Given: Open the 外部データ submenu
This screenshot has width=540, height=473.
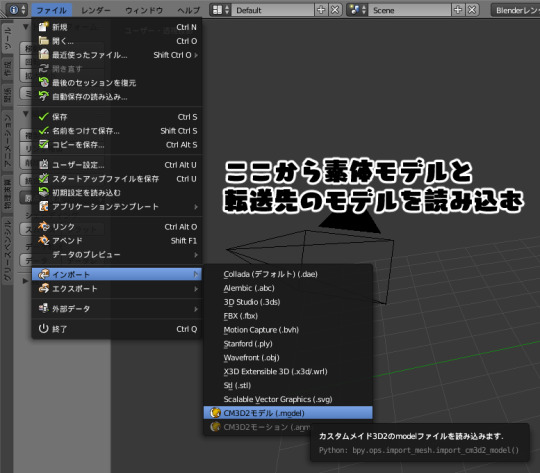Looking at the screenshot, I should pos(117,309).
